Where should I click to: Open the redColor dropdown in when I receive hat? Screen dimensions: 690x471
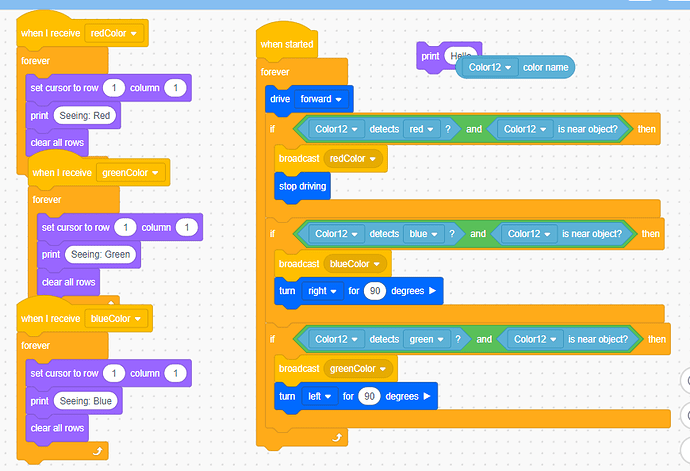[x=114, y=33]
